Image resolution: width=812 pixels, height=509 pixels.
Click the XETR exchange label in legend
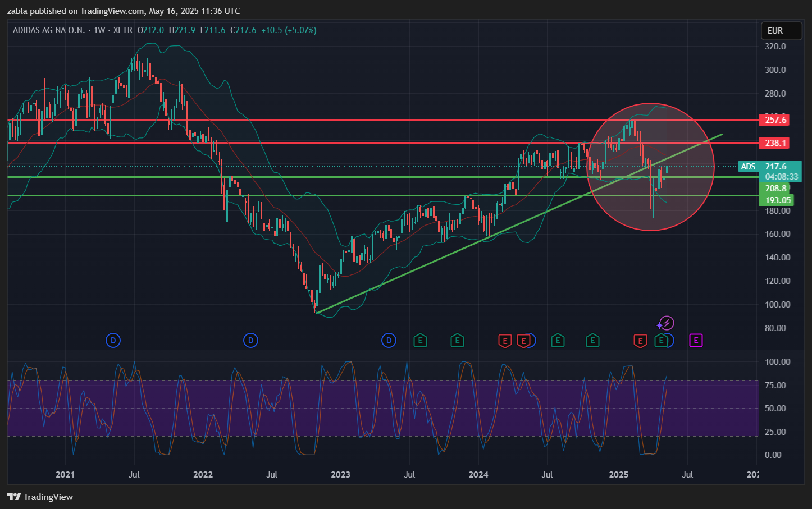[123, 30]
